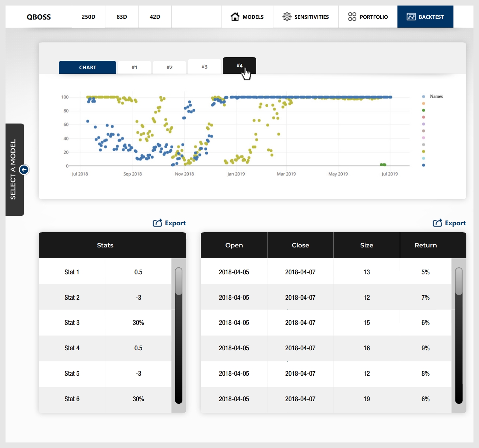
Task: Switch to the #2 chart tab
Action: tap(169, 67)
